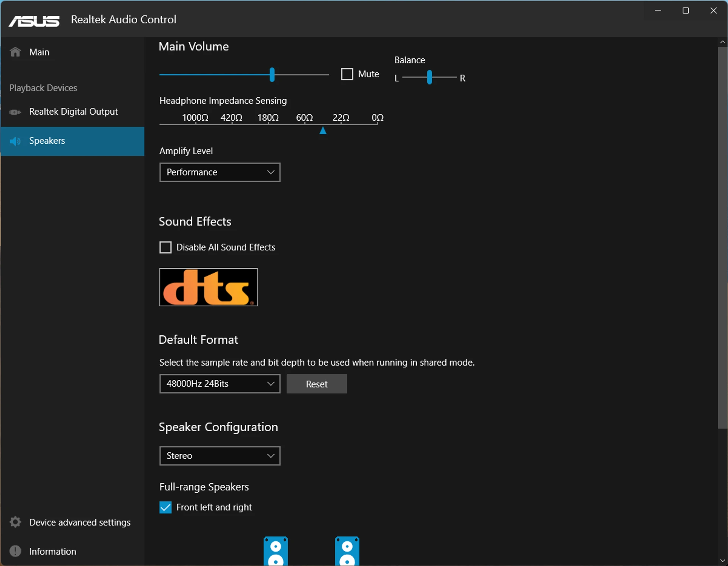The height and width of the screenshot is (566, 728).
Task: Toggle the Mute checkbox
Action: pos(347,74)
